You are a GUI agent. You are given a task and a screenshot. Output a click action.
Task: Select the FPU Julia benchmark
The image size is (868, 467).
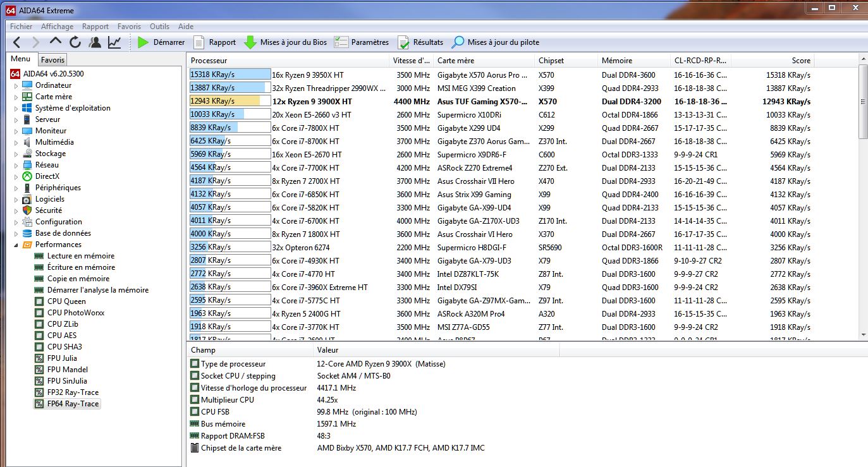click(x=62, y=358)
